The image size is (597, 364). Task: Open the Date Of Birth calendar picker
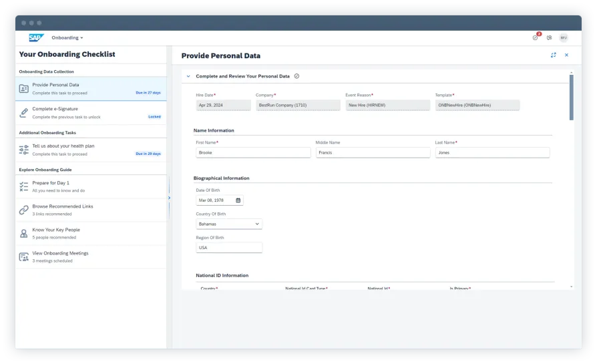click(238, 200)
